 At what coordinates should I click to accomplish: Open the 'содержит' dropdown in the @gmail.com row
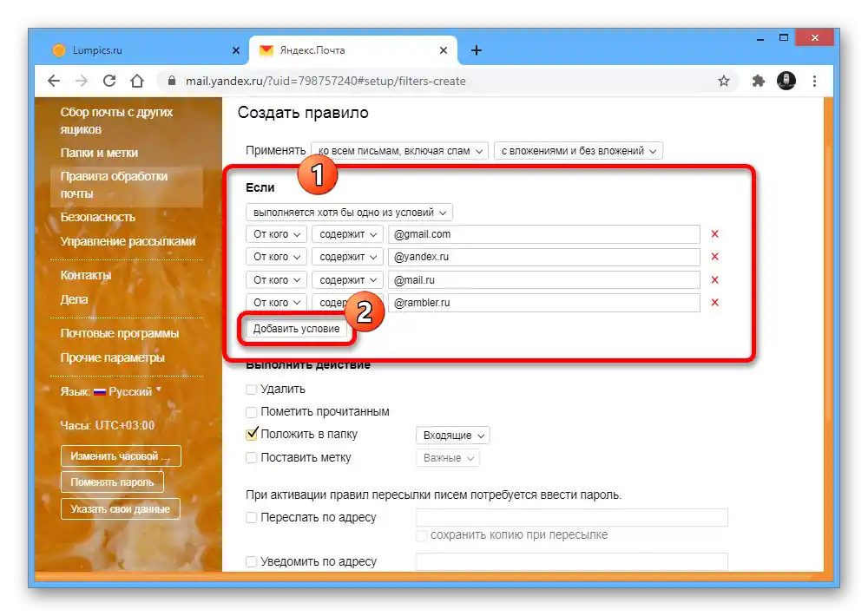(x=348, y=234)
